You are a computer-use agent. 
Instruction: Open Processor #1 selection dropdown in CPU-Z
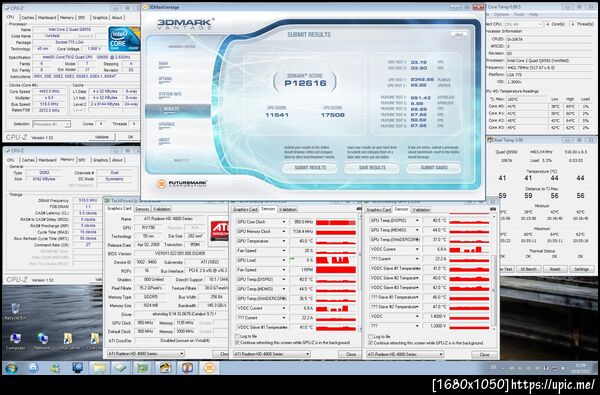(51, 124)
